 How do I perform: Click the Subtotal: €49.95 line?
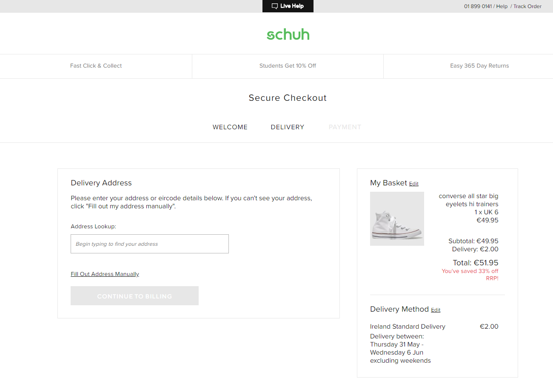(473, 241)
